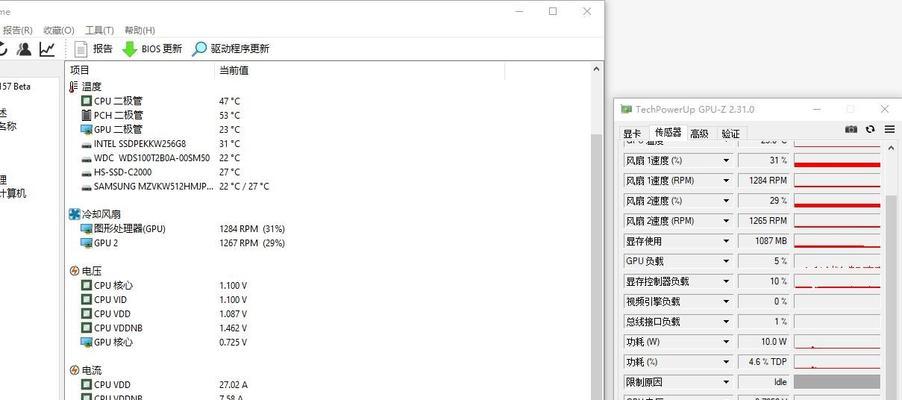This screenshot has height=400, width=902.
Task: Switch to the 传感器 tab in GPU-Z
Action: (x=668, y=132)
